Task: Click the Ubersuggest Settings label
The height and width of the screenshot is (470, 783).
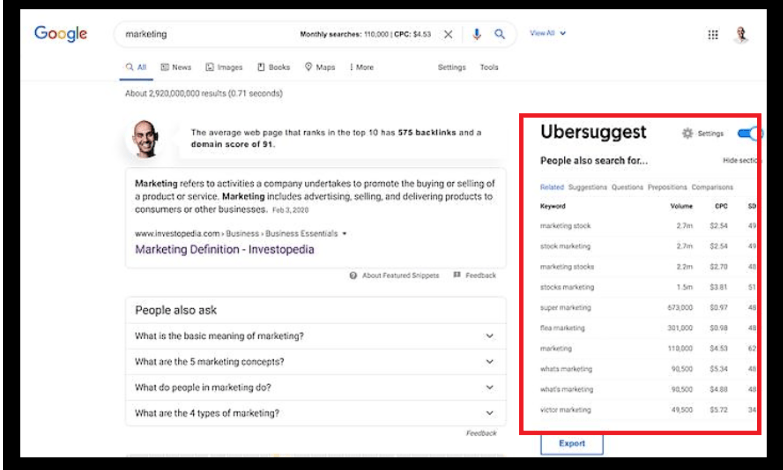Action: [x=711, y=133]
